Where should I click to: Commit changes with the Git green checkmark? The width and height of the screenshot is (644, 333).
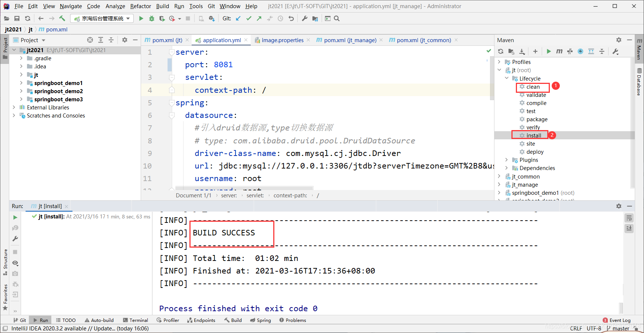(x=249, y=18)
